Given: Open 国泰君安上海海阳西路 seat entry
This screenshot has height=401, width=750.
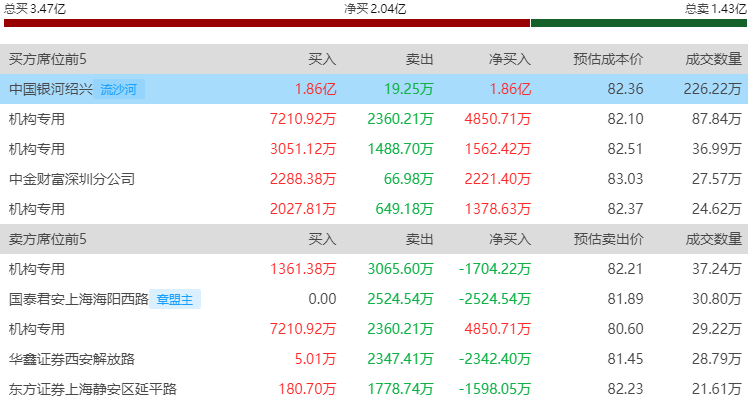Looking at the screenshot, I should 79,299.
